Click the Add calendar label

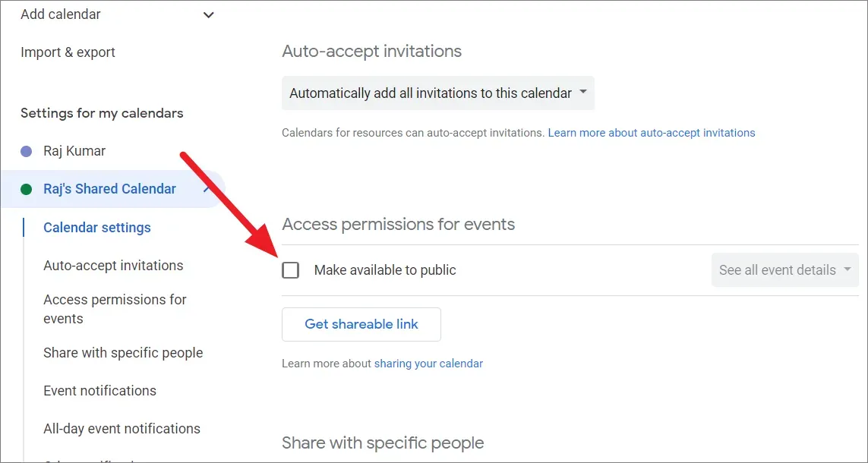pyautogui.click(x=61, y=14)
